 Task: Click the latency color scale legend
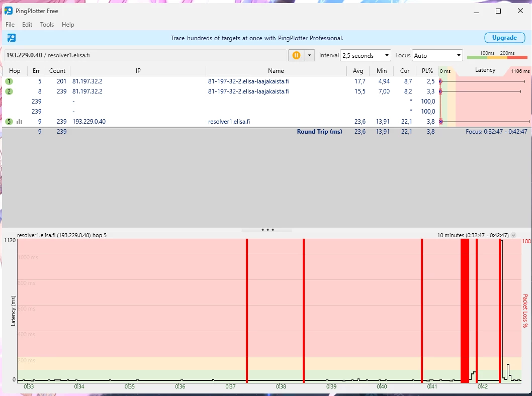tap(497, 55)
